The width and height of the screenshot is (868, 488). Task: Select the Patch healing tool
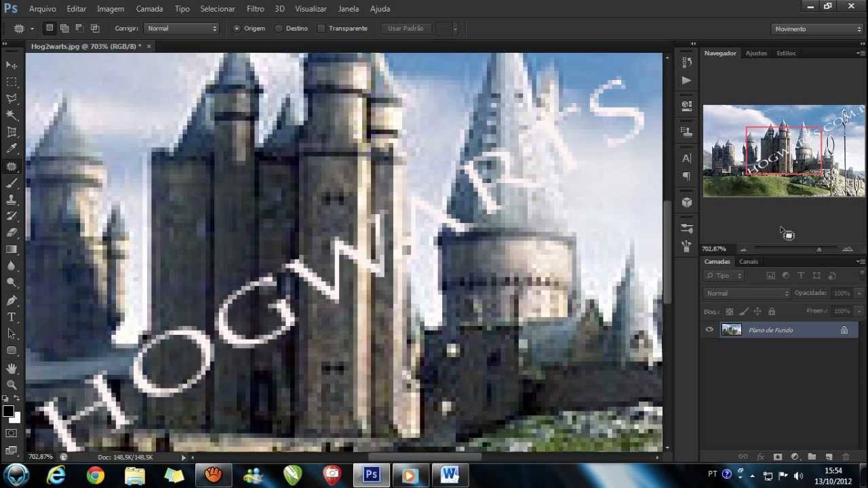tap(12, 167)
